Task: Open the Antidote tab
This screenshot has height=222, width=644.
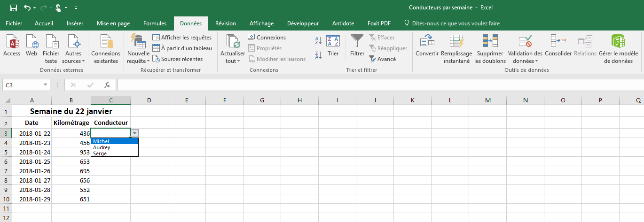Action: tap(343, 23)
